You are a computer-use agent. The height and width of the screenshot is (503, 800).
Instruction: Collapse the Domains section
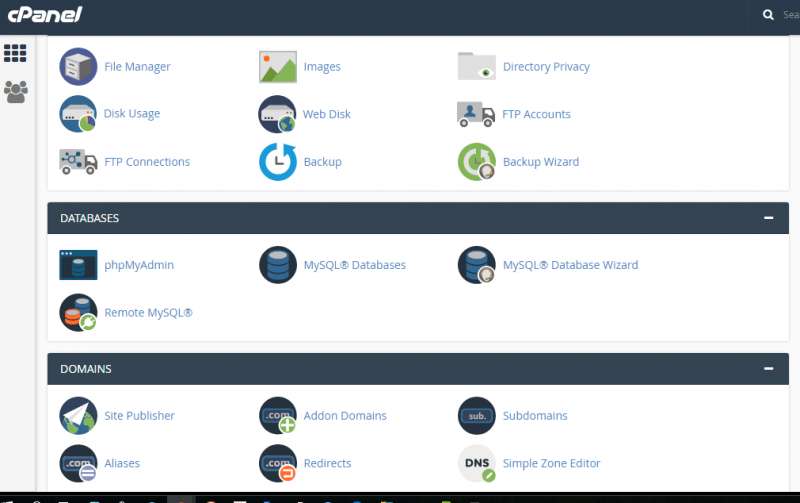[768, 369]
